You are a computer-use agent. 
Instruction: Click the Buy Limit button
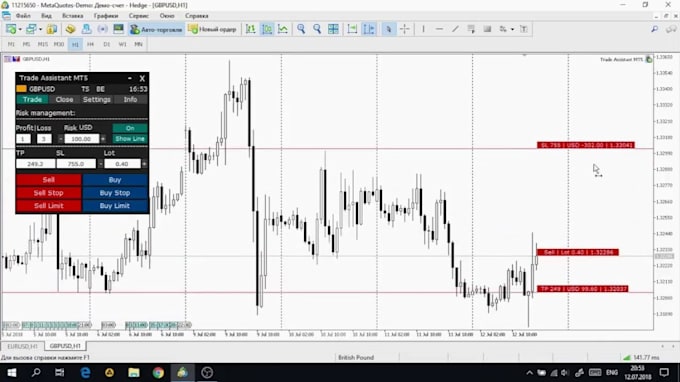coord(115,206)
